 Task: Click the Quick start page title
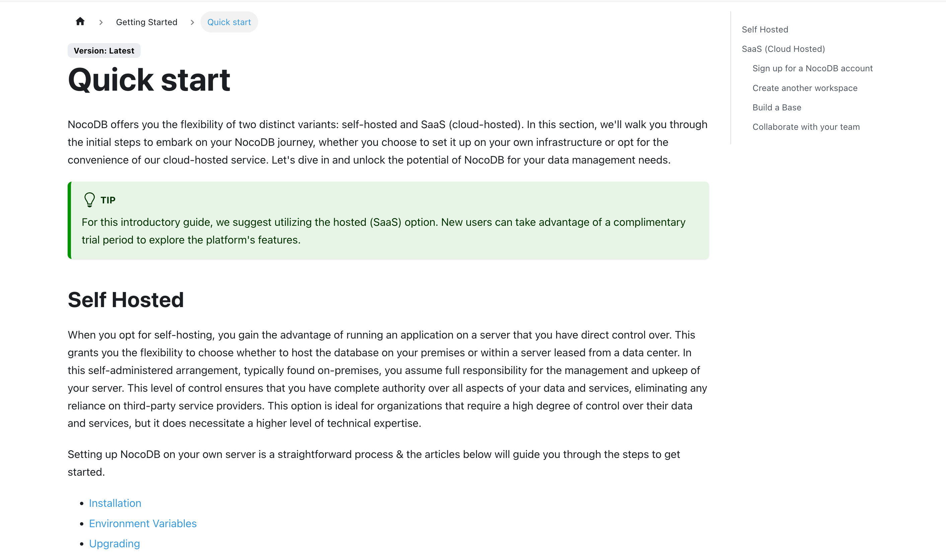149,80
